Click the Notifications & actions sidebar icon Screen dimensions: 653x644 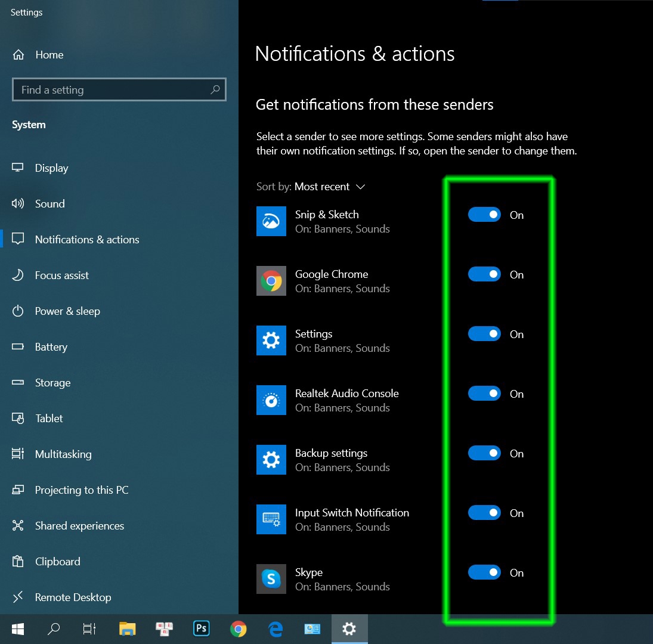pyautogui.click(x=17, y=239)
